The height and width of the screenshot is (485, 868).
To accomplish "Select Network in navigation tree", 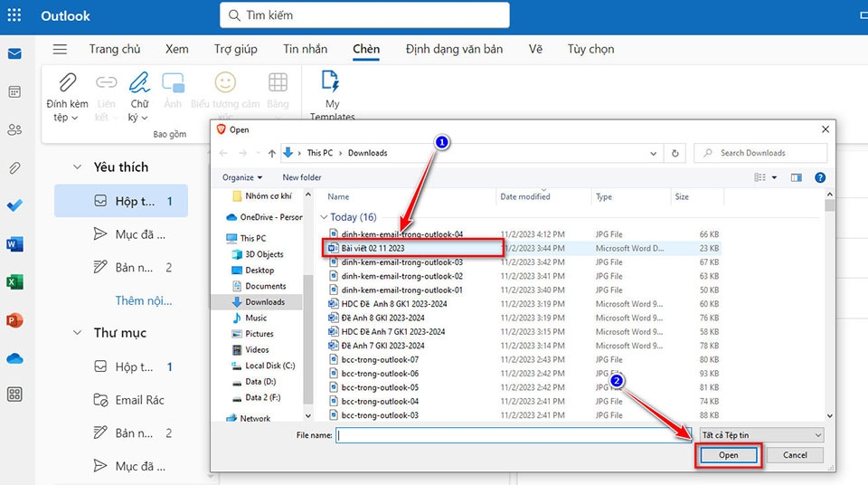I will [255, 418].
